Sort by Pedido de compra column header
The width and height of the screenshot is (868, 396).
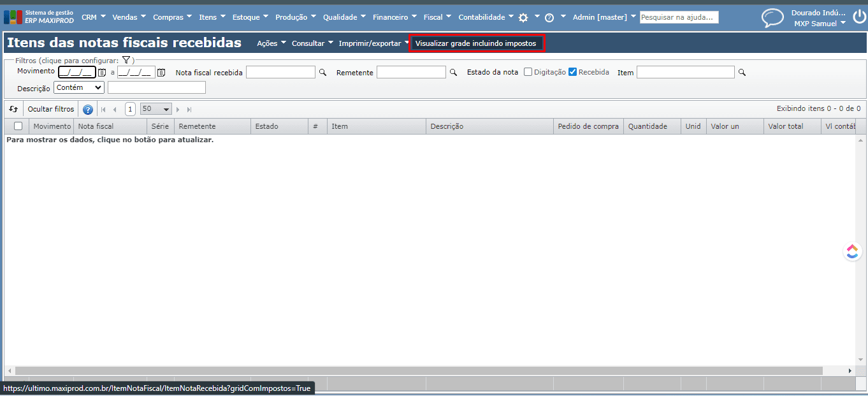click(588, 126)
